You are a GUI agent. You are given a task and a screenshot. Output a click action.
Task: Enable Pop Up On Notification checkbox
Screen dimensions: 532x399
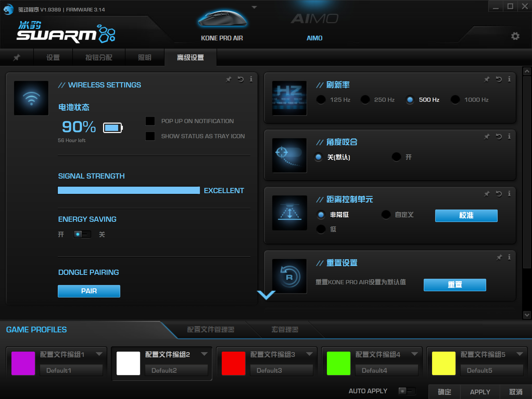pyautogui.click(x=150, y=121)
